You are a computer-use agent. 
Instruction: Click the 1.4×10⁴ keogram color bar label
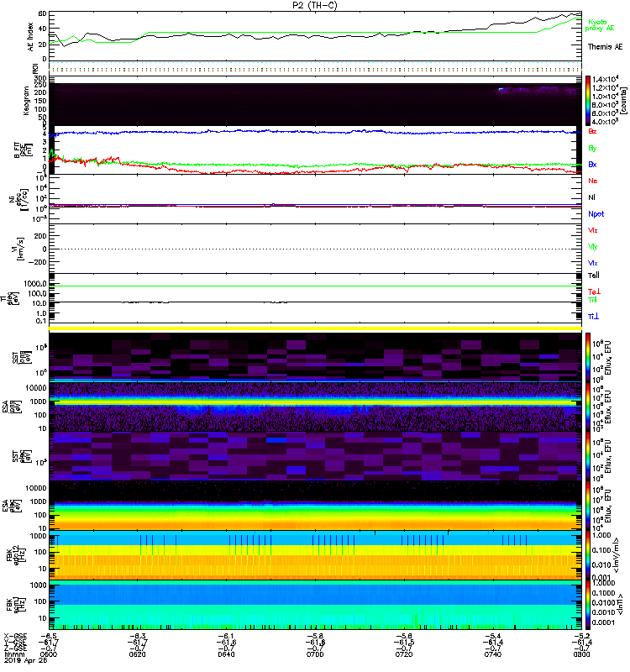tap(605, 79)
